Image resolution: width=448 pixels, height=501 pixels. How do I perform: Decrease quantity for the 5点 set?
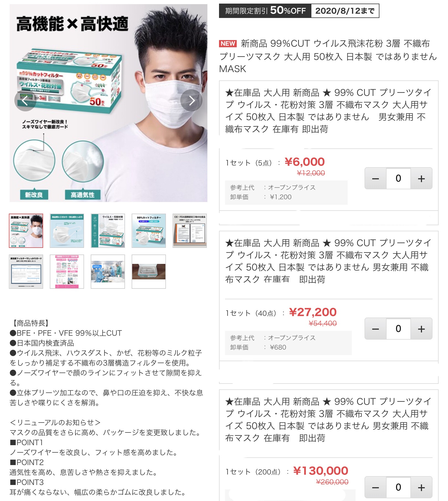[376, 179]
